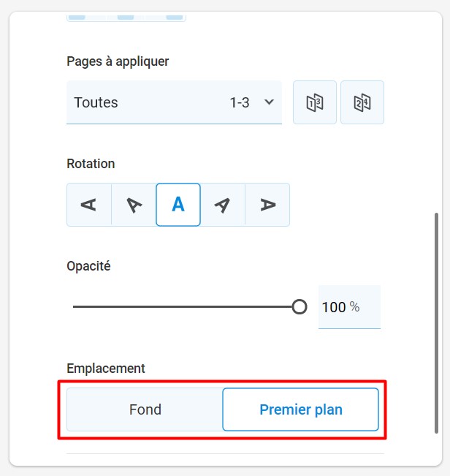This screenshot has width=450, height=476.
Task: Click the dropdown chevron next to 1-3
Action: point(269,102)
